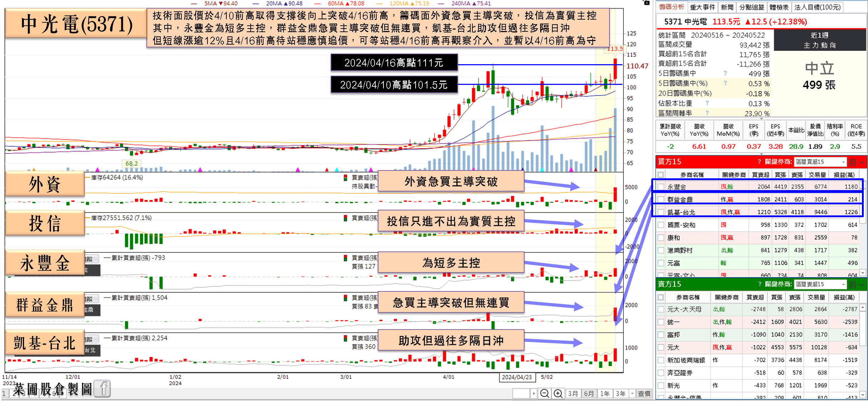Viewport: 868px width, 408px height.
Task: Tick the 統一 seller checkbox
Action: pyautogui.click(x=661, y=322)
